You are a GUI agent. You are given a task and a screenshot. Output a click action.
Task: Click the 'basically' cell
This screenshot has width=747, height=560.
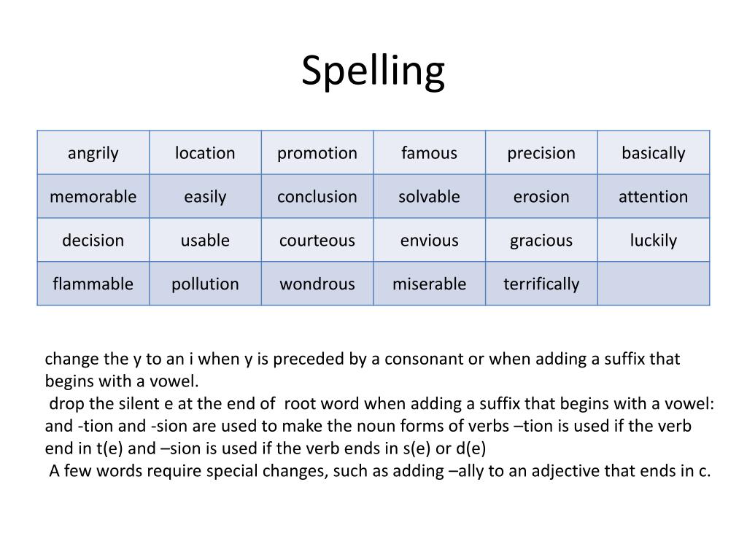pos(654,152)
